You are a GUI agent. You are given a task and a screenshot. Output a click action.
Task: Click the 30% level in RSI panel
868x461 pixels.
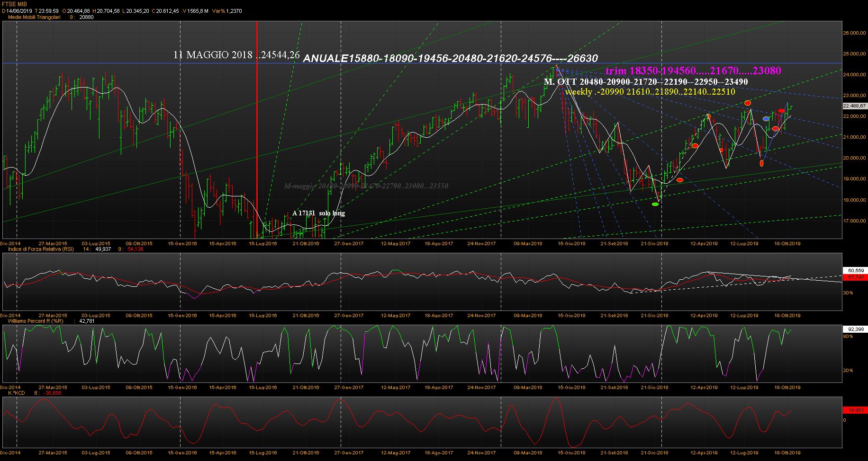click(848, 293)
